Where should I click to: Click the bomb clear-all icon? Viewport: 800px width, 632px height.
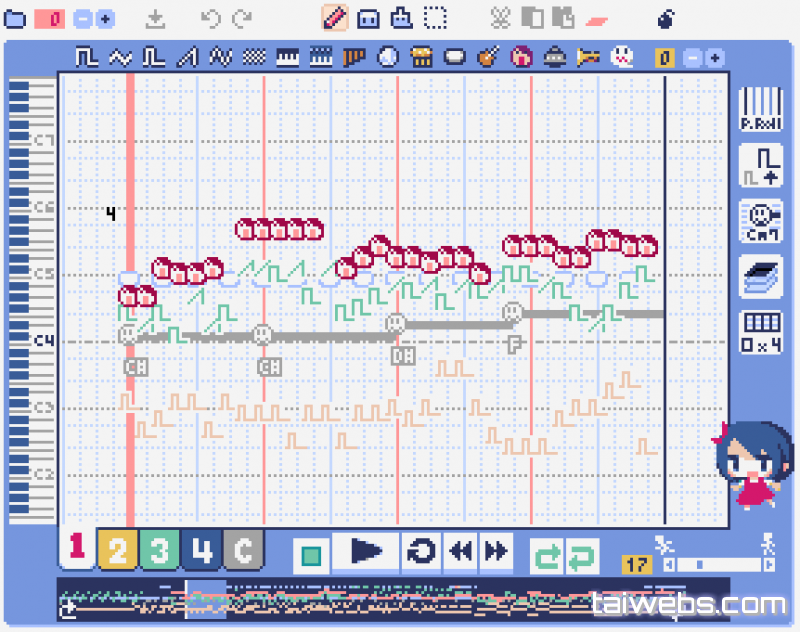[666, 18]
